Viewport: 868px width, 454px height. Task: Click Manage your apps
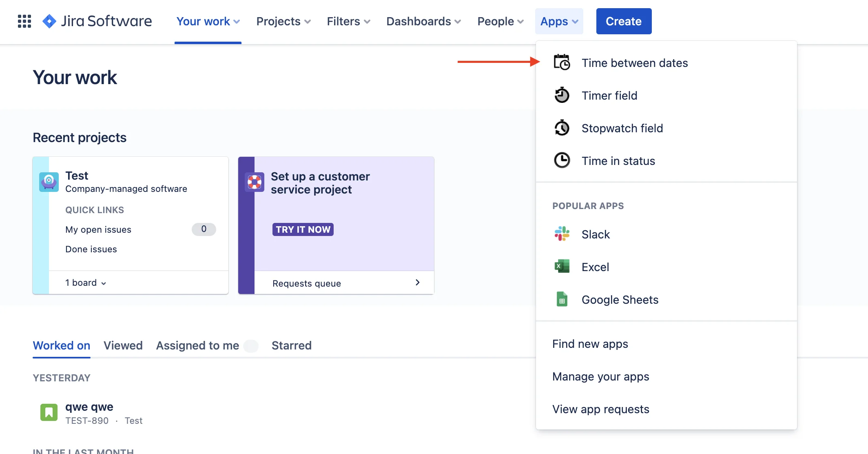(x=666, y=376)
